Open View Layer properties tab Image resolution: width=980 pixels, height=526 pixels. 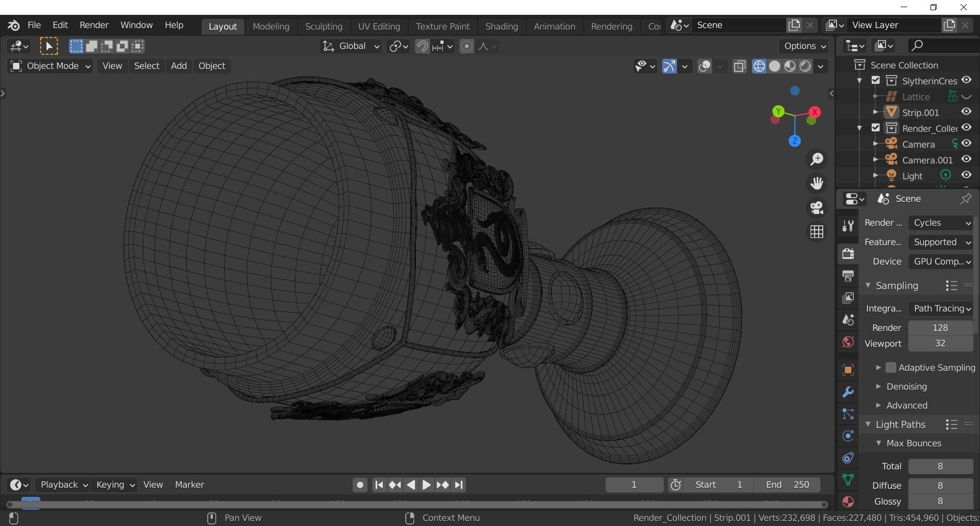tap(848, 298)
